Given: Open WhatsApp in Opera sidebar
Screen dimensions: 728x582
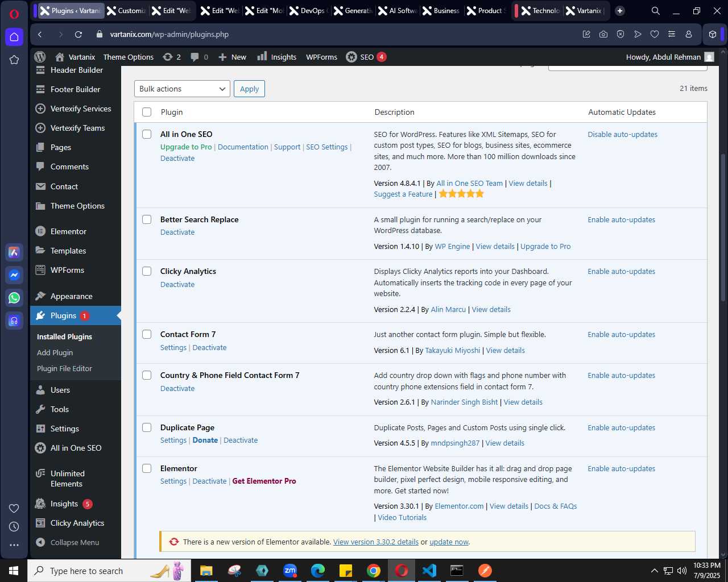Looking at the screenshot, I should pyautogui.click(x=14, y=298).
